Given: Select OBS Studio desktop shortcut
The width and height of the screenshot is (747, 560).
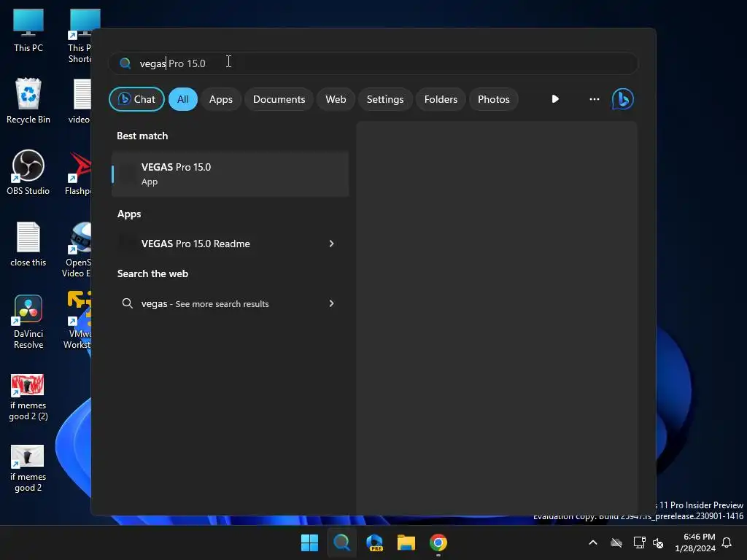Looking at the screenshot, I should tap(28, 172).
